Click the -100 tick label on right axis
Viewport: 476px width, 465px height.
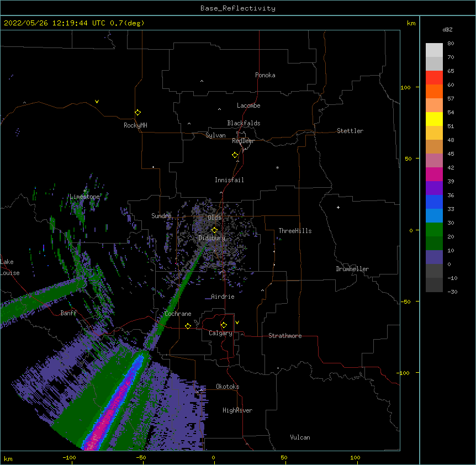403,373
